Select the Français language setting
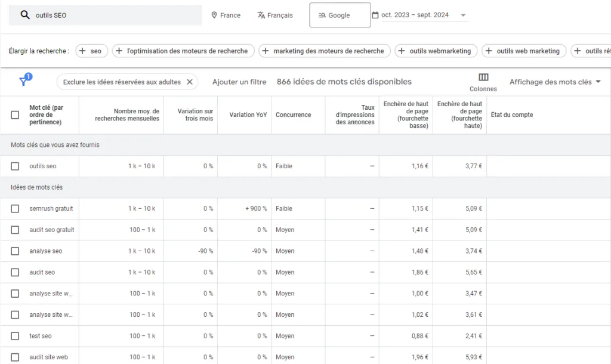The height and width of the screenshot is (364, 611). click(x=274, y=15)
